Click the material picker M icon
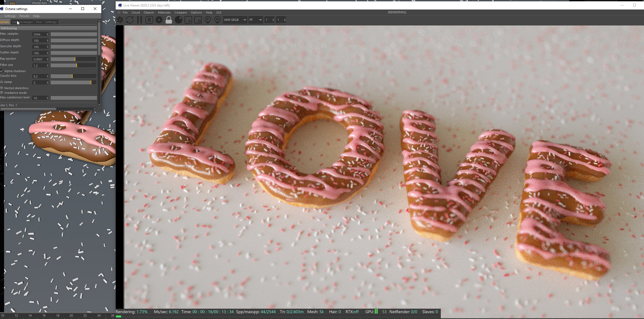644x319 pixels. pos(217,20)
